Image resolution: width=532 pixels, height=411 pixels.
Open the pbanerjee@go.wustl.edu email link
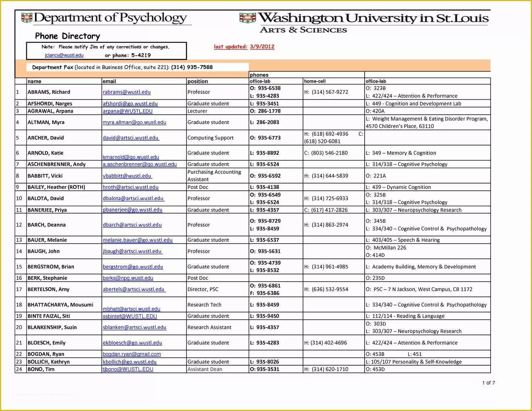pyautogui.click(x=133, y=210)
